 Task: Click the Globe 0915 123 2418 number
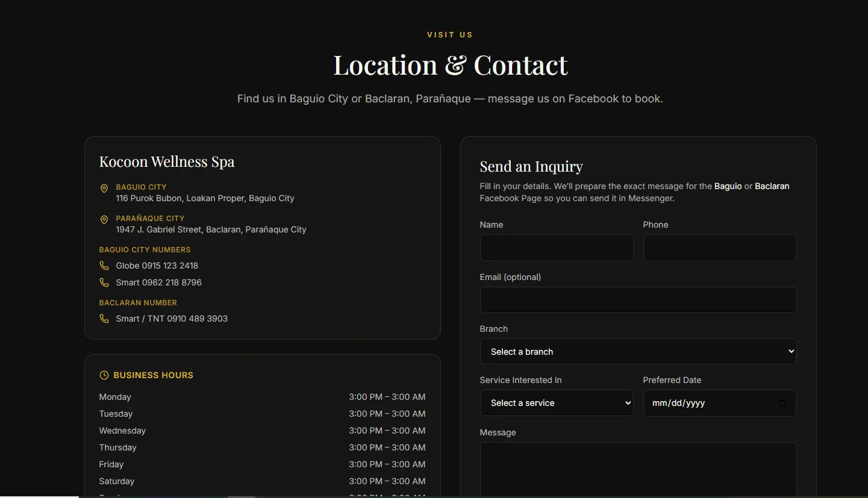click(157, 266)
